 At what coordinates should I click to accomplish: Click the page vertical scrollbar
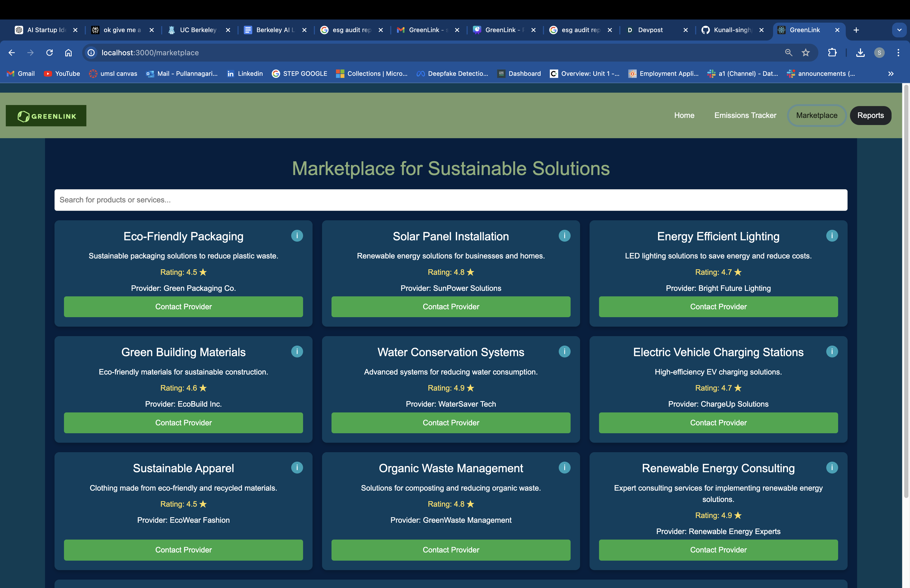906,290
